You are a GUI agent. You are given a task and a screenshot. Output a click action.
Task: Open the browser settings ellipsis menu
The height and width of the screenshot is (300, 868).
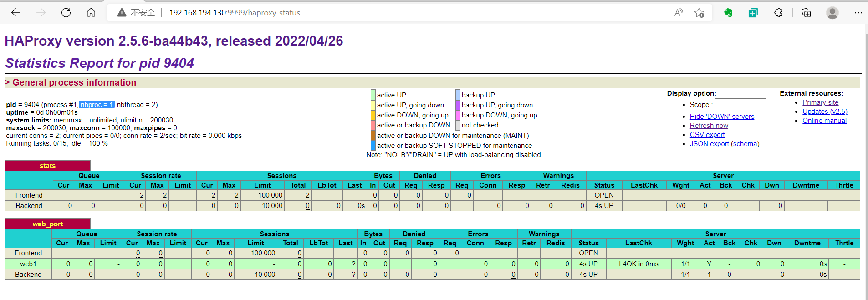[x=858, y=13]
